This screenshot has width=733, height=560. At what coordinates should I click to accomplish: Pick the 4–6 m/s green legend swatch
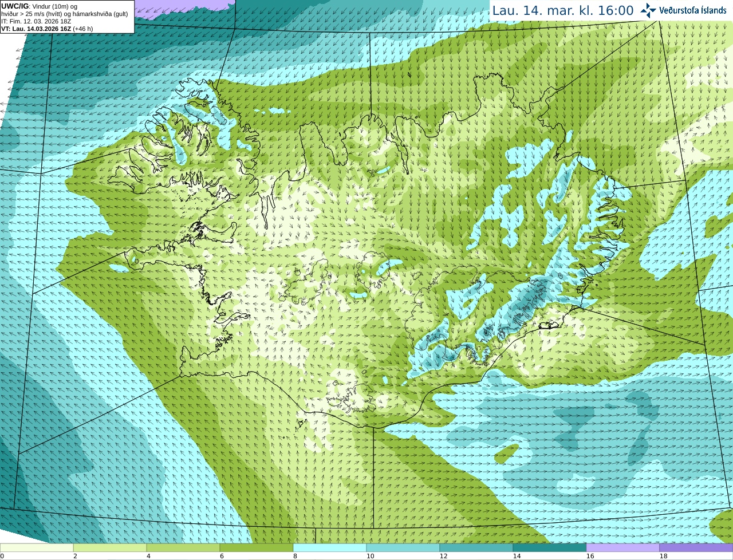(x=183, y=548)
